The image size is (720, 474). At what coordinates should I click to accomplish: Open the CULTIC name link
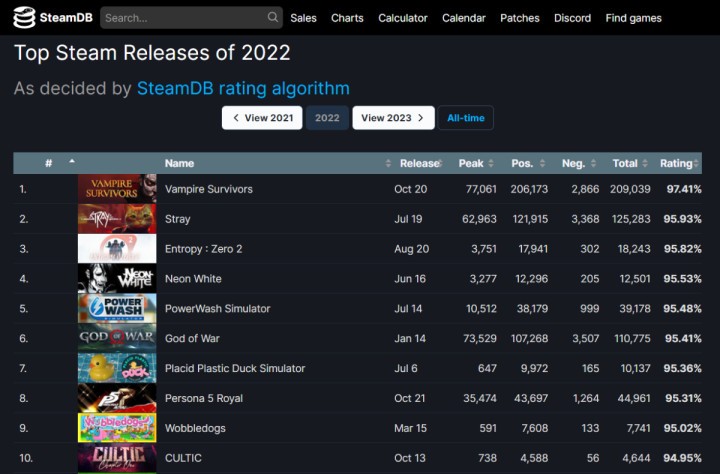(x=183, y=458)
